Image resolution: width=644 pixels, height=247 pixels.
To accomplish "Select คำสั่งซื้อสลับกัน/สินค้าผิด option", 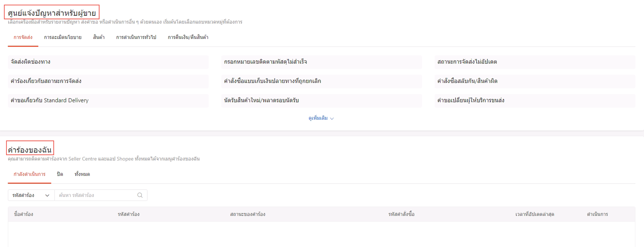I will [535, 81].
